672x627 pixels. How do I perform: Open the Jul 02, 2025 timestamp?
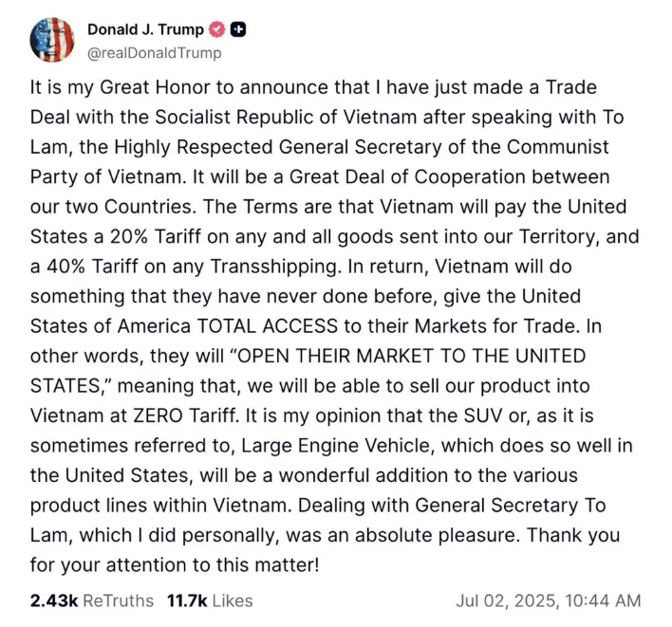[x=549, y=600]
